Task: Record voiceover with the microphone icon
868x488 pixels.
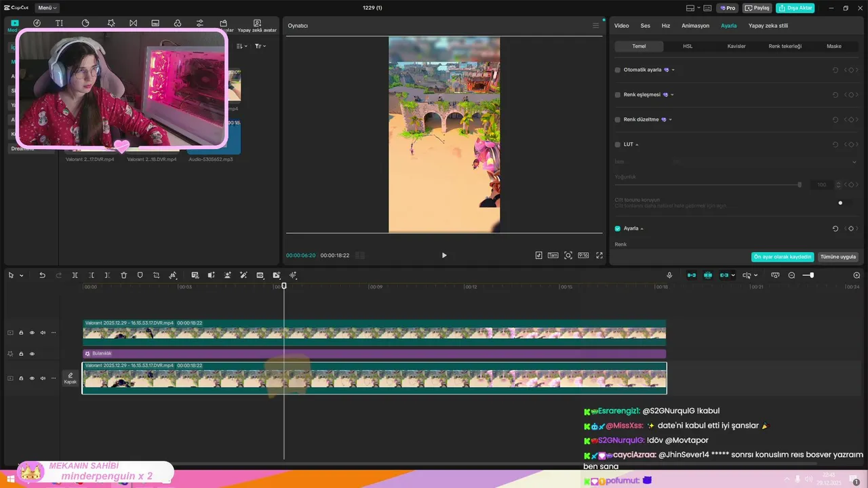Action: point(669,275)
